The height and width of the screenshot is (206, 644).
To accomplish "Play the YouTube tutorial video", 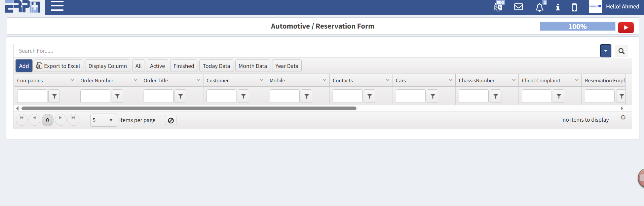I will [626, 28].
